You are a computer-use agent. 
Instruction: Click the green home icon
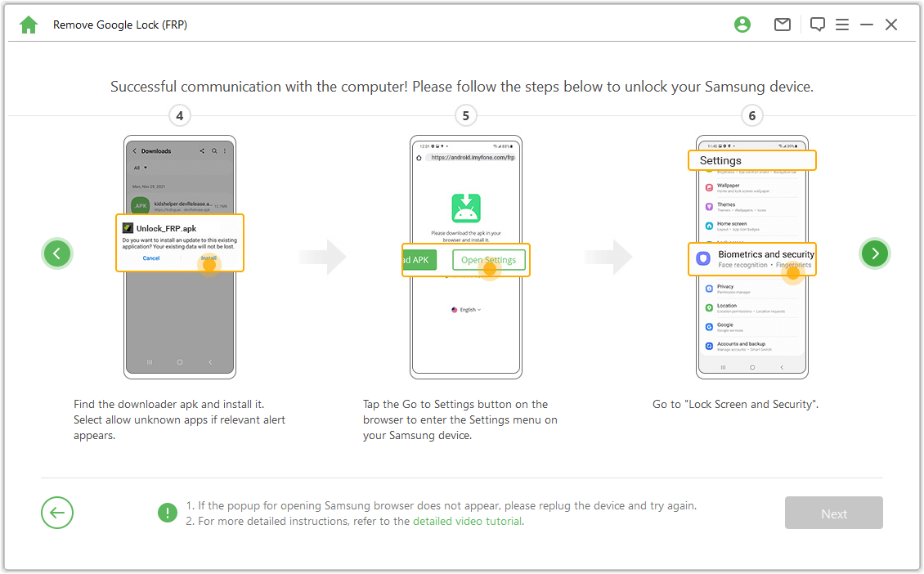click(x=29, y=25)
